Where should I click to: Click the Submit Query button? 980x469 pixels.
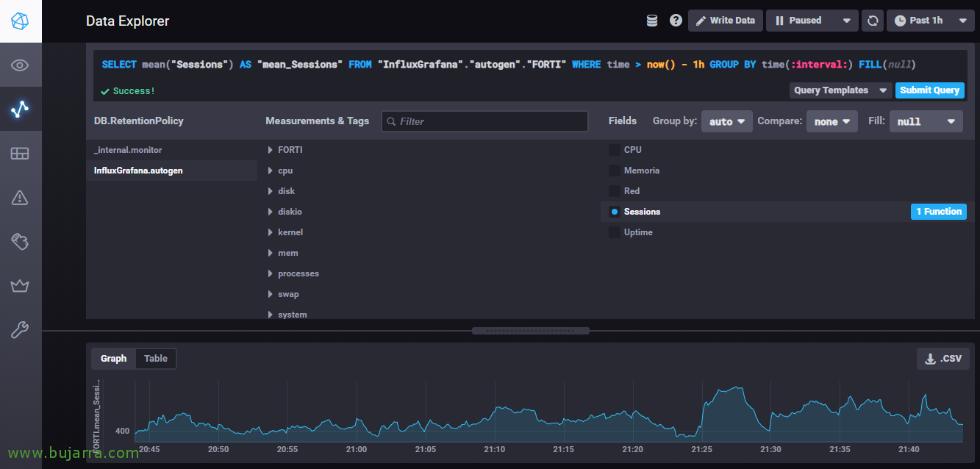929,90
